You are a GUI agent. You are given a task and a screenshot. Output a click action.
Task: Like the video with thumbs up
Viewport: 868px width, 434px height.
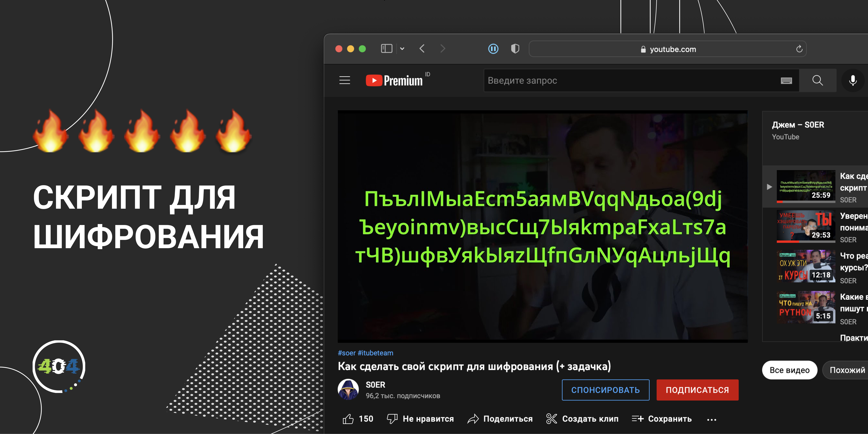pos(358,419)
